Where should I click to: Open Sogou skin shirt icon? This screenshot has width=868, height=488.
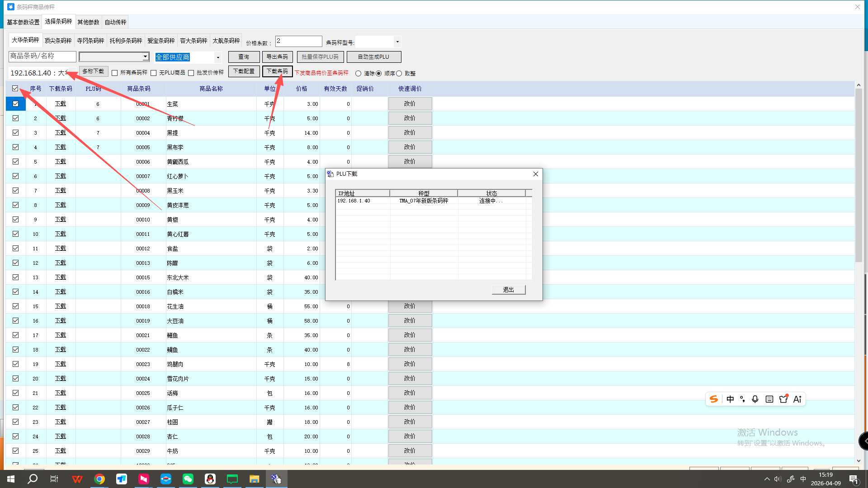[x=783, y=399]
